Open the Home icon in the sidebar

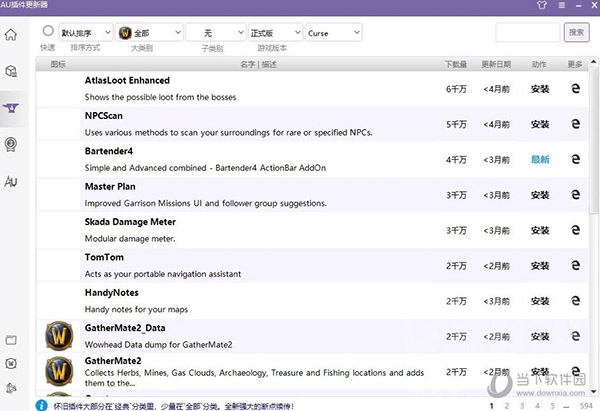(11, 34)
